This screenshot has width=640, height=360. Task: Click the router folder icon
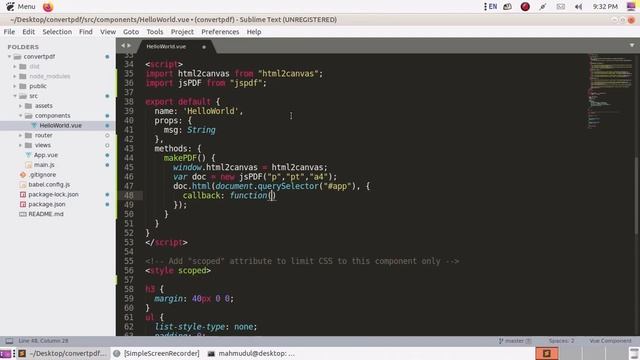(28, 135)
